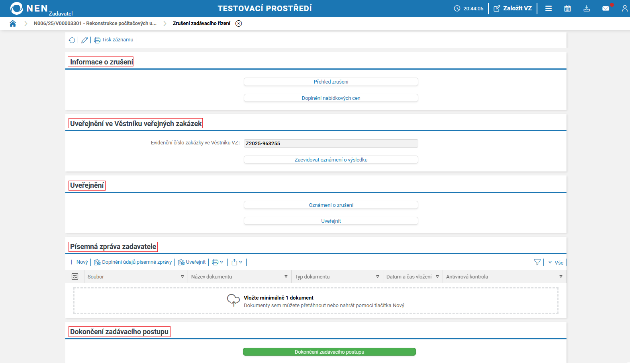Close the Zrušení zadávacího řízení breadcrumb
This screenshot has width=631, height=364.
[x=239, y=23]
